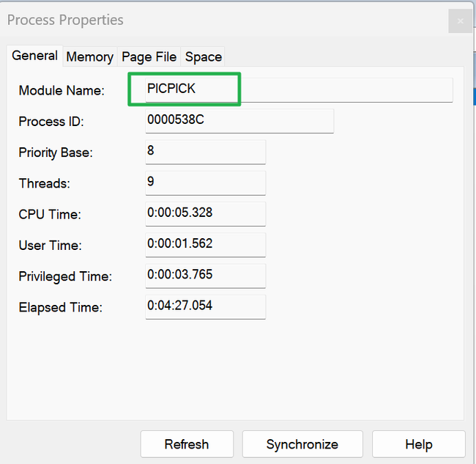Viewport: 476px width, 464px height.
Task: Click the Synchronize button
Action: point(302,444)
